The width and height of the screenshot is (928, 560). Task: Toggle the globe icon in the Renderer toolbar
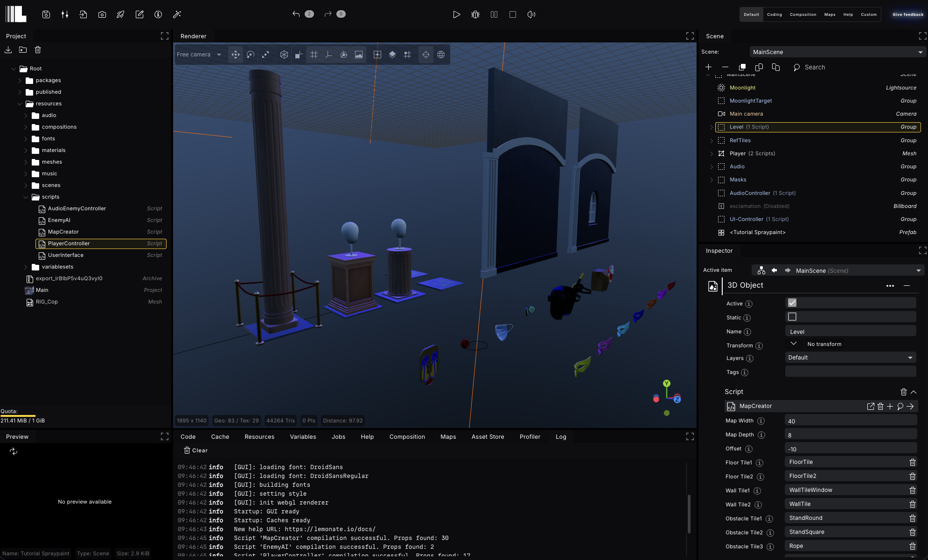[441, 55]
